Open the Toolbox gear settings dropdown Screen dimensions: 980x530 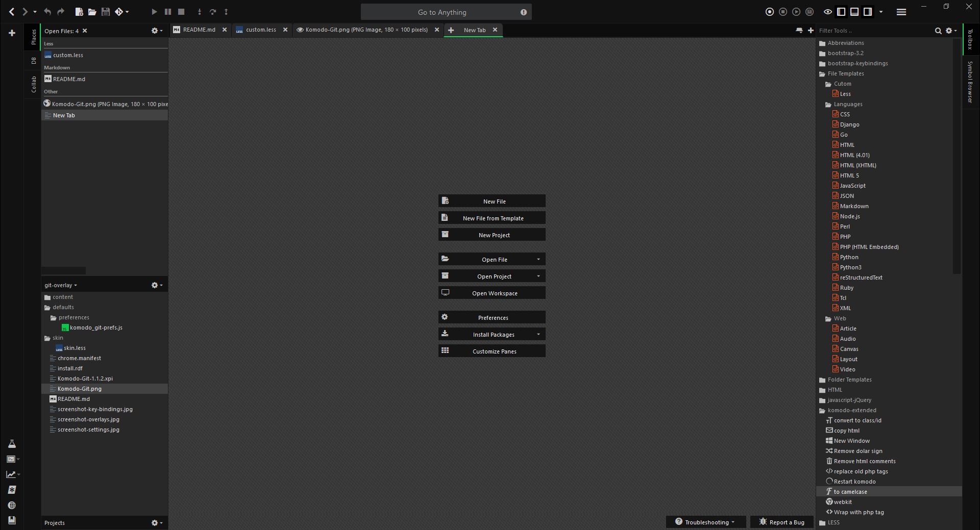(x=951, y=31)
